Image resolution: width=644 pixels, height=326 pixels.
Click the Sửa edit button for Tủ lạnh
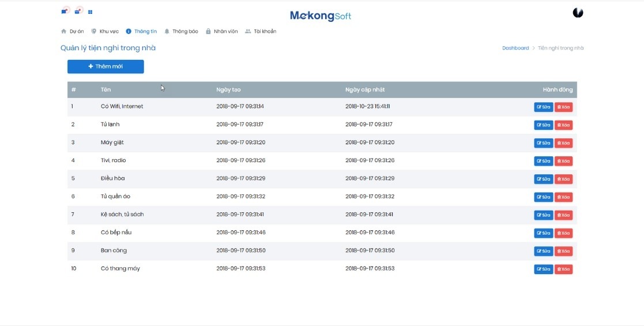543,125
